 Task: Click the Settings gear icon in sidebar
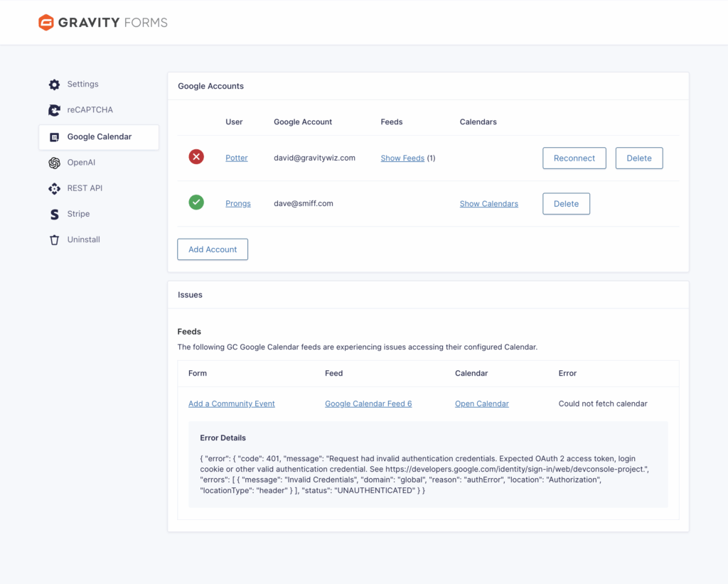[54, 85]
